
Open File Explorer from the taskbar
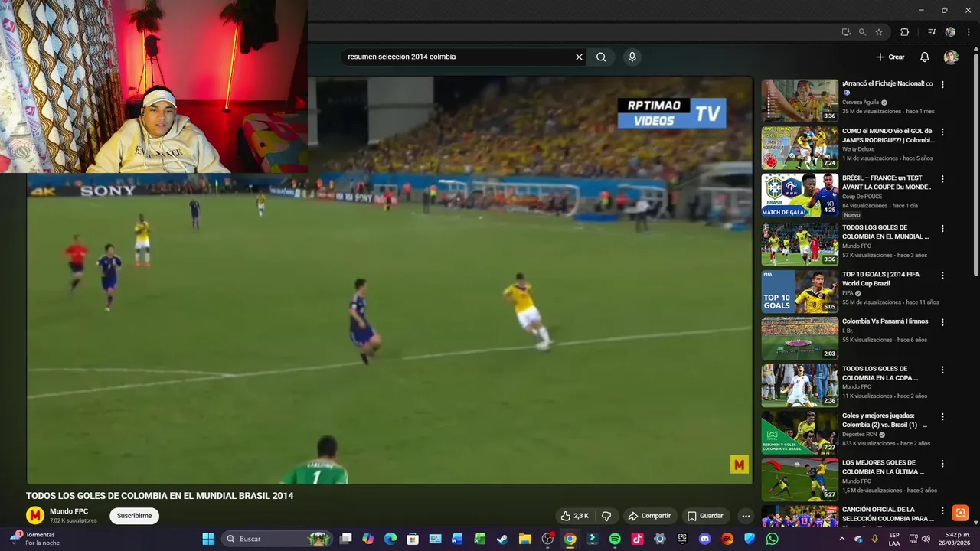(x=524, y=539)
